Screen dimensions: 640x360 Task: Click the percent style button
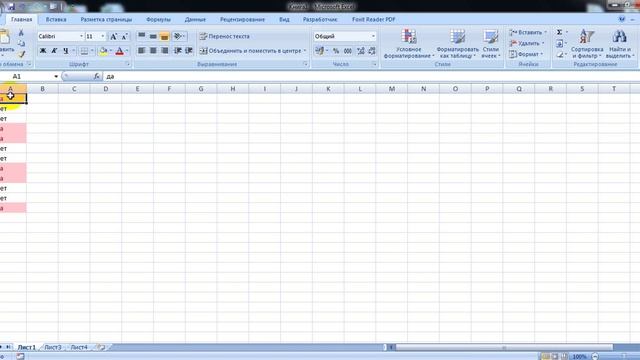click(x=336, y=51)
